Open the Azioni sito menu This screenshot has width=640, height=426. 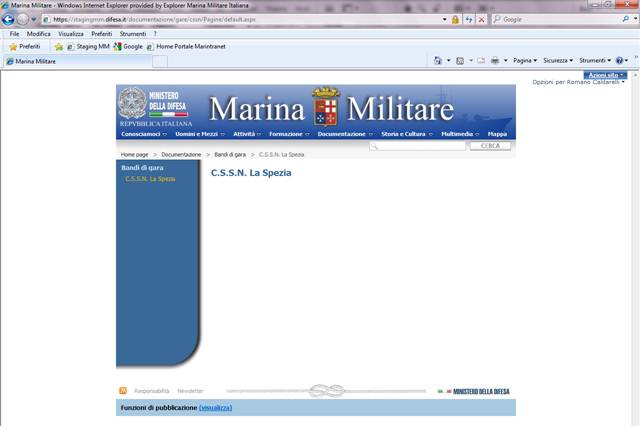click(605, 75)
